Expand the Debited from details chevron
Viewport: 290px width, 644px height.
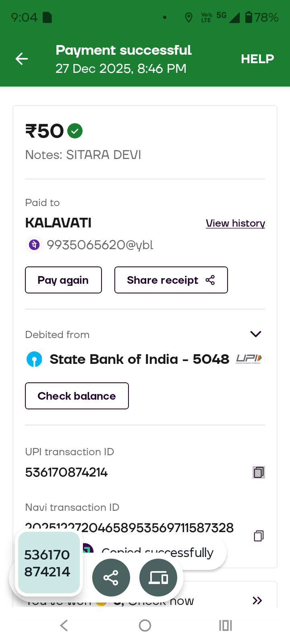(256, 334)
